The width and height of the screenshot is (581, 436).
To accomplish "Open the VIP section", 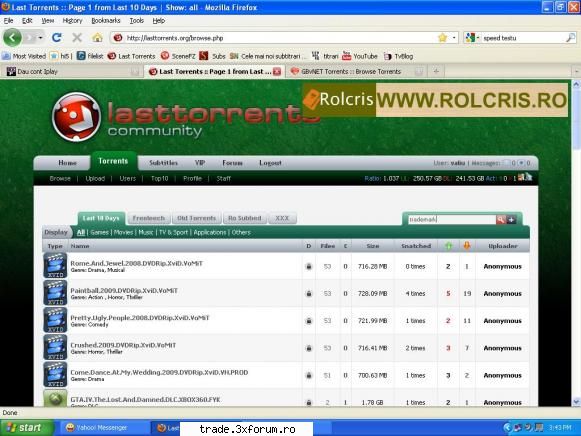I will click(x=200, y=163).
